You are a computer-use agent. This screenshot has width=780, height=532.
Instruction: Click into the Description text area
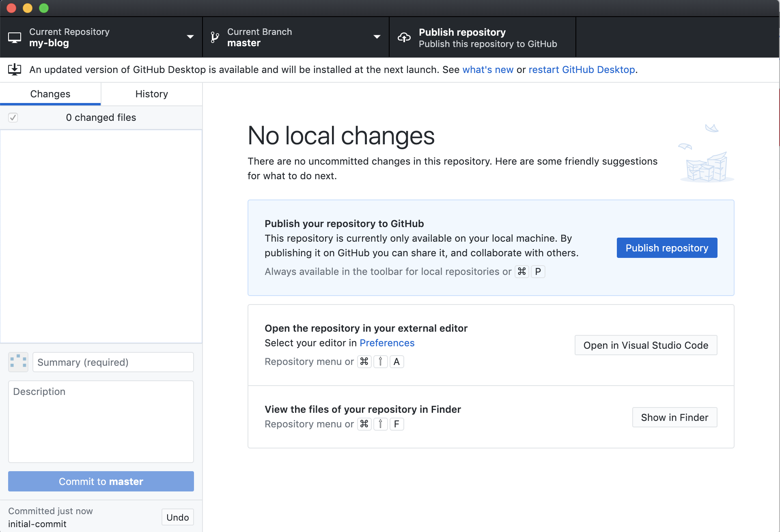101,422
